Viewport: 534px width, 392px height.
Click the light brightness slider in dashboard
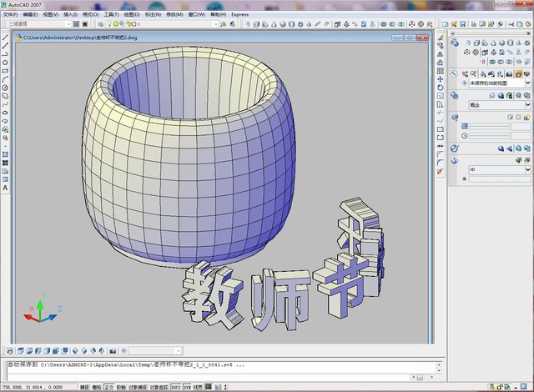click(488, 126)
